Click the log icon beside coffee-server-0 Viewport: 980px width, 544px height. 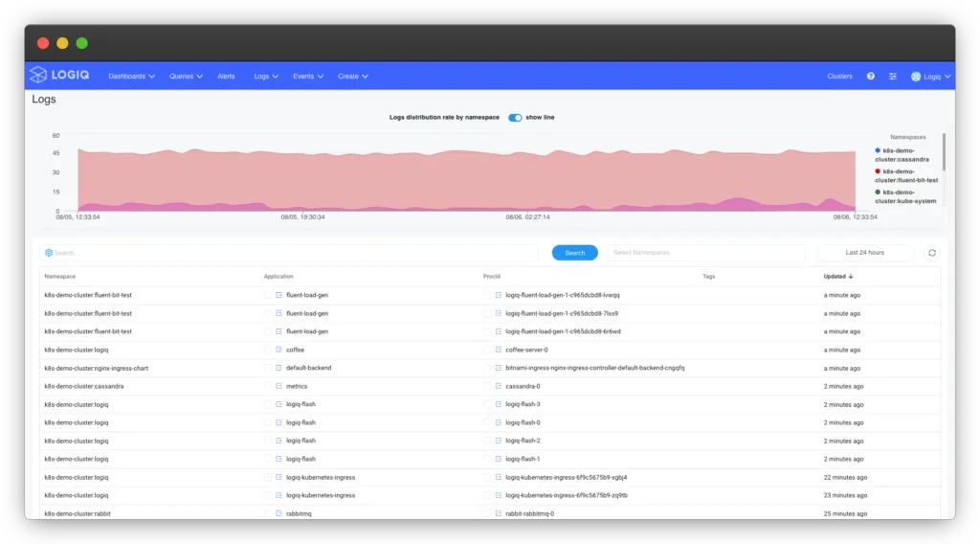499,350
